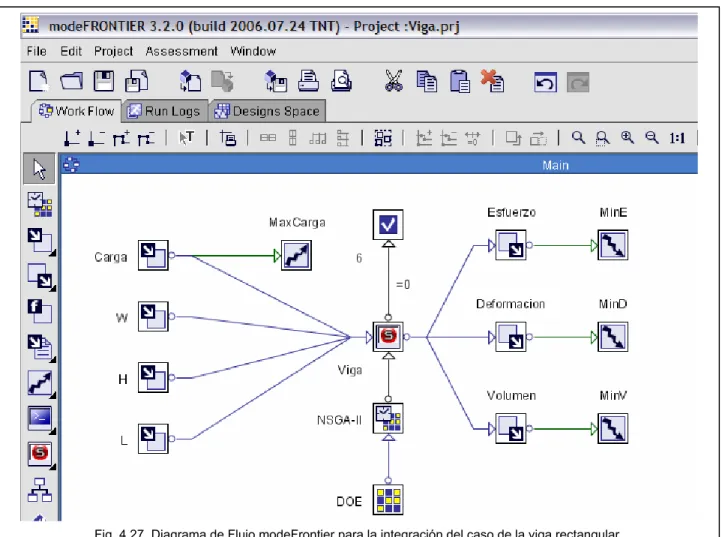
Task: Pick the scheduler node tool in the palette
Action: coord(40,204)
